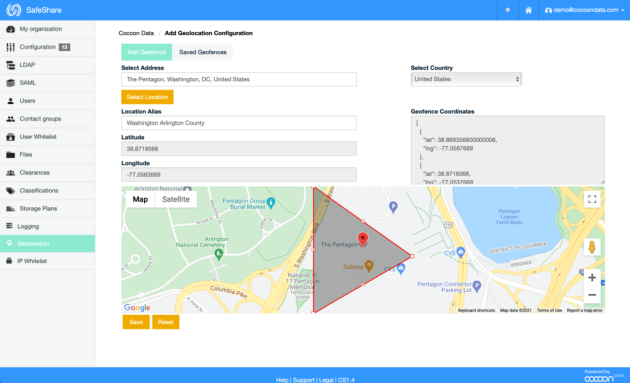Click the Classifications tag icon
This screenshot has height=383, width=630.
pyautogui.click(x=10, y=190)
